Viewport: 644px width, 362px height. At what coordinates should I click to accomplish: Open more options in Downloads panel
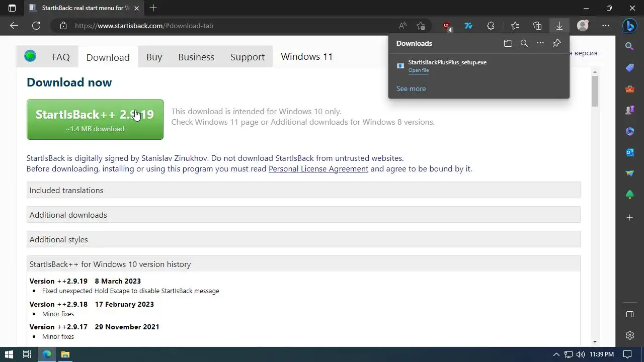(x=540, y=43)
